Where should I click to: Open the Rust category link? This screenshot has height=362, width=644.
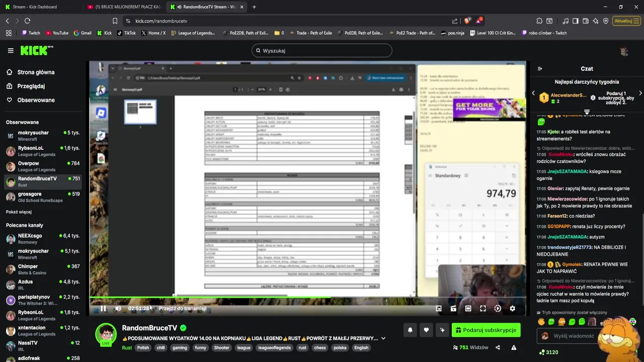coord(127,348)
